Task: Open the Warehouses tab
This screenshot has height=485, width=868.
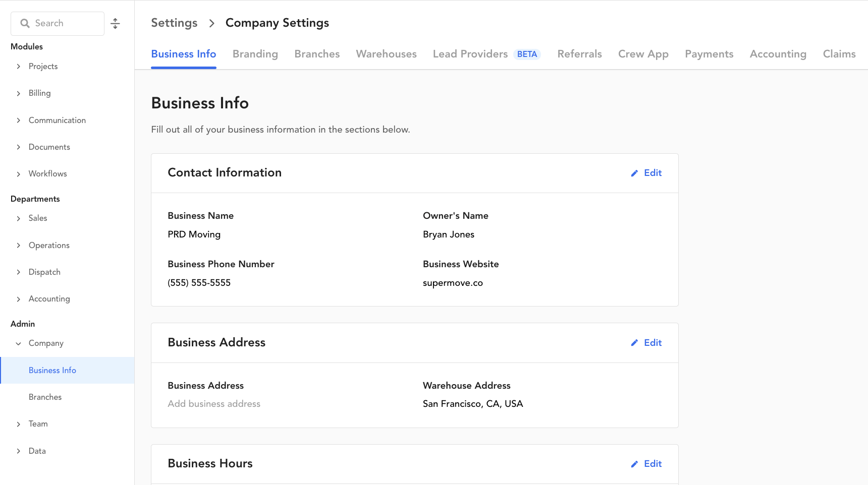Action: pos(386,54)
